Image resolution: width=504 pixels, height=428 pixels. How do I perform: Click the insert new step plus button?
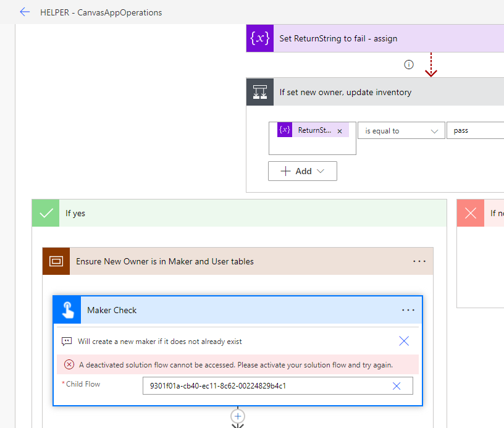238,417
